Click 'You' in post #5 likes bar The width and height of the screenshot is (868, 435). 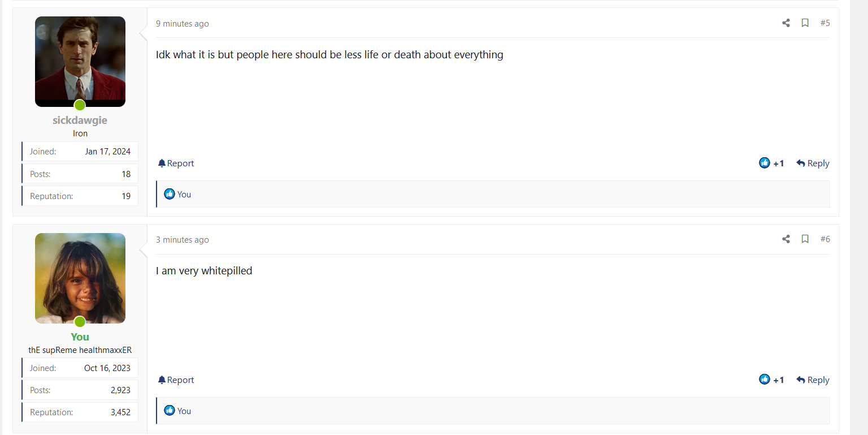[x=184, y=195]
